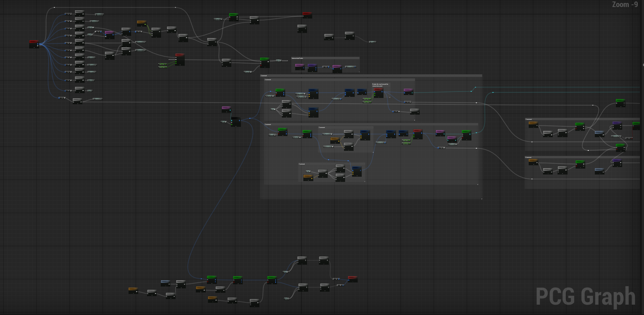Select the first green node in the bottom graph
Image resolution: width=644 pixels, height=315 pixels.
212,280
